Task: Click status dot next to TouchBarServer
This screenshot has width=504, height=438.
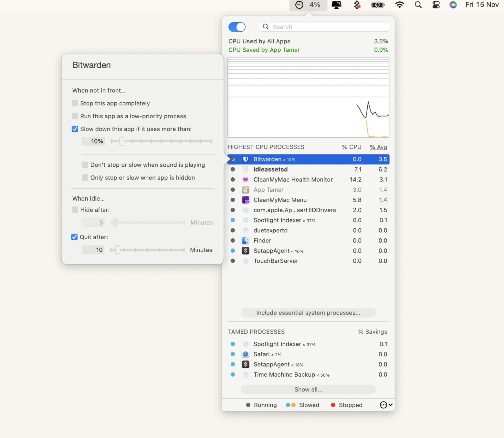Action: (x=233, y=261)
